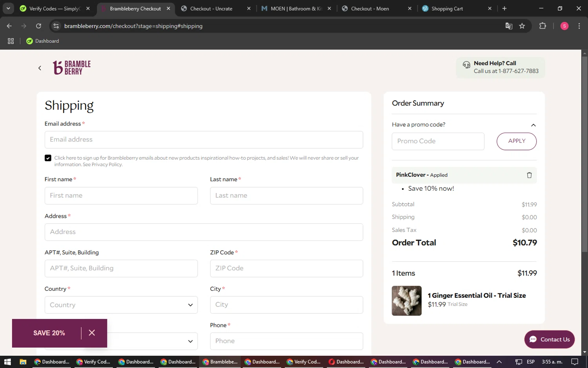588x368 pixels.
Task: Click the Call us at 1-877-627-7883 text
Action: coord(506,71)
